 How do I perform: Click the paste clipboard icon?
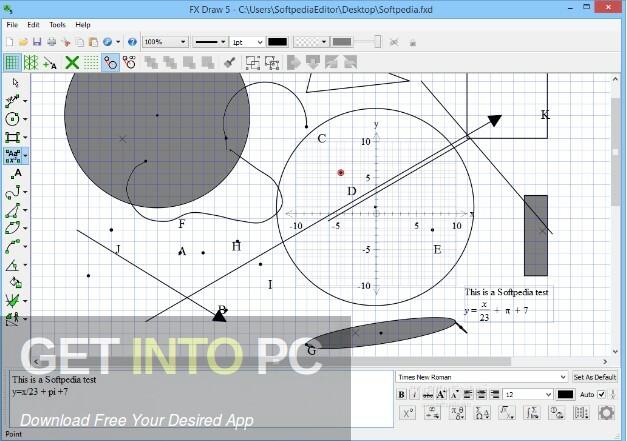point(93,42)
